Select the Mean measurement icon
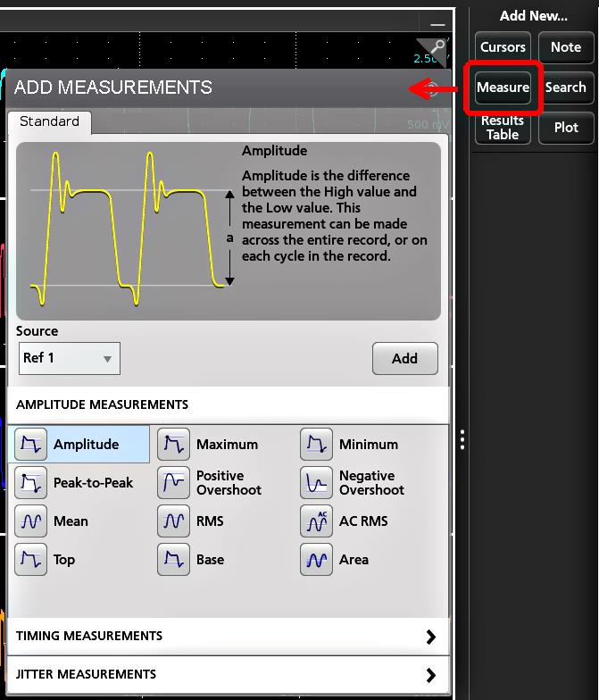 (31, 521)
